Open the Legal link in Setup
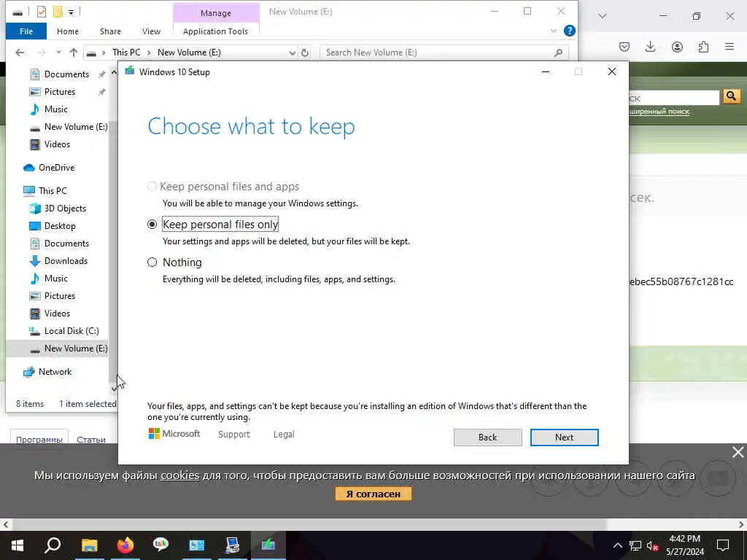The width and height of the screenshot is (747, 560). (284, 435)
